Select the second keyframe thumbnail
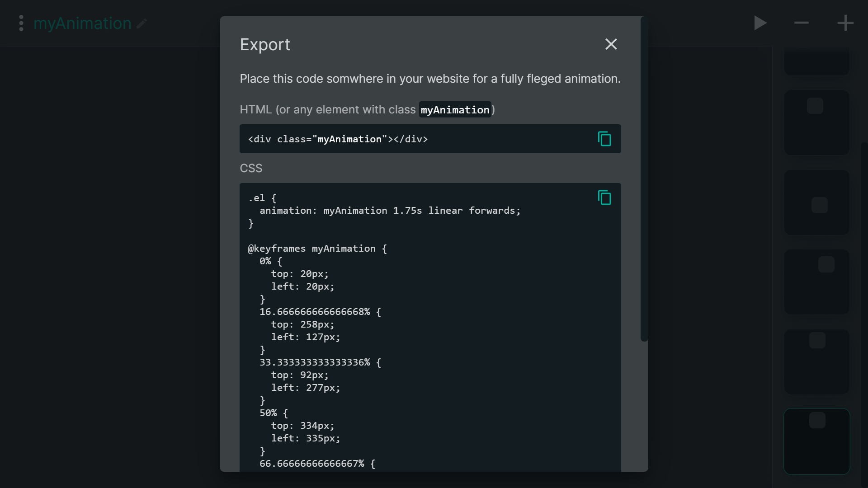The image size is (868, 488). coord(816,122)
